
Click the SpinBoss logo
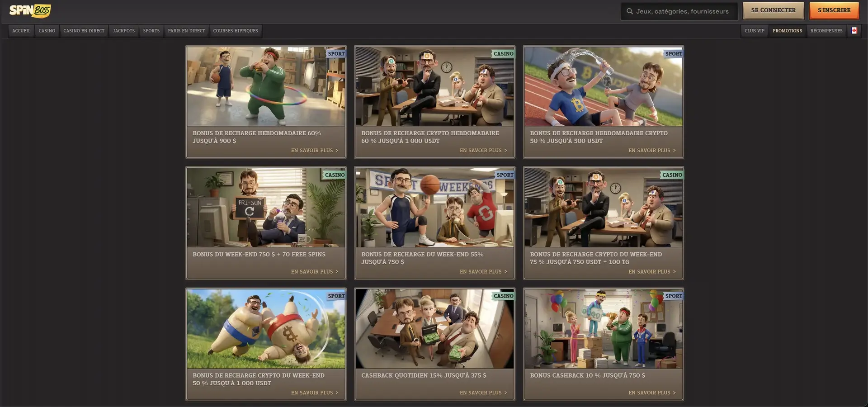tap(30, 11)
